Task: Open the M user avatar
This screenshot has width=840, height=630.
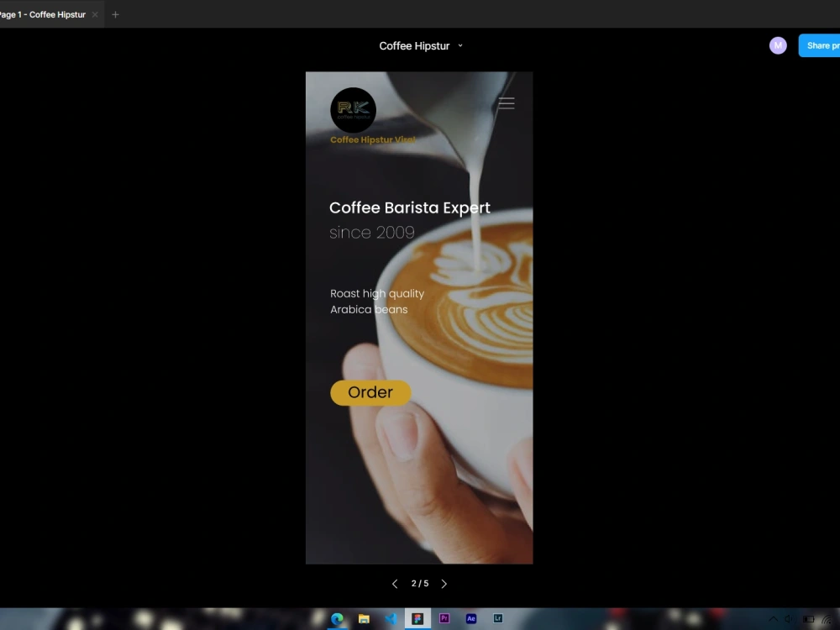Action: click(778, 45)
